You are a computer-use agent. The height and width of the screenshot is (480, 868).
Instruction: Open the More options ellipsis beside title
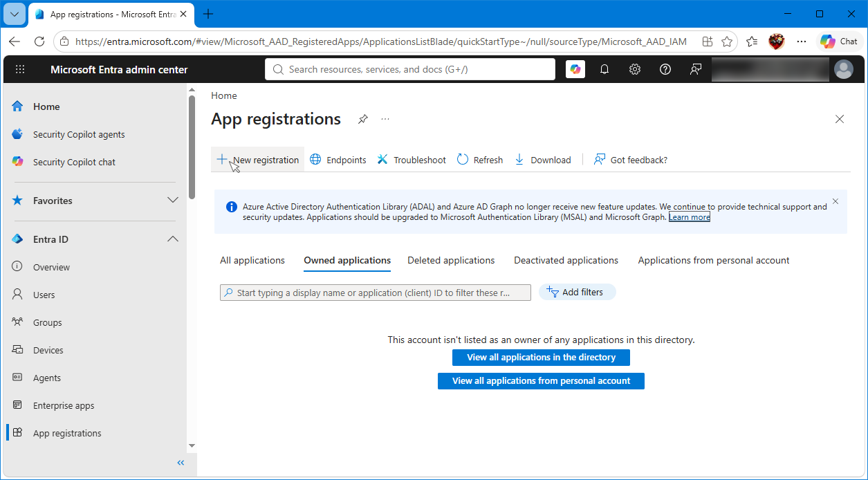[x=385, y=119]
